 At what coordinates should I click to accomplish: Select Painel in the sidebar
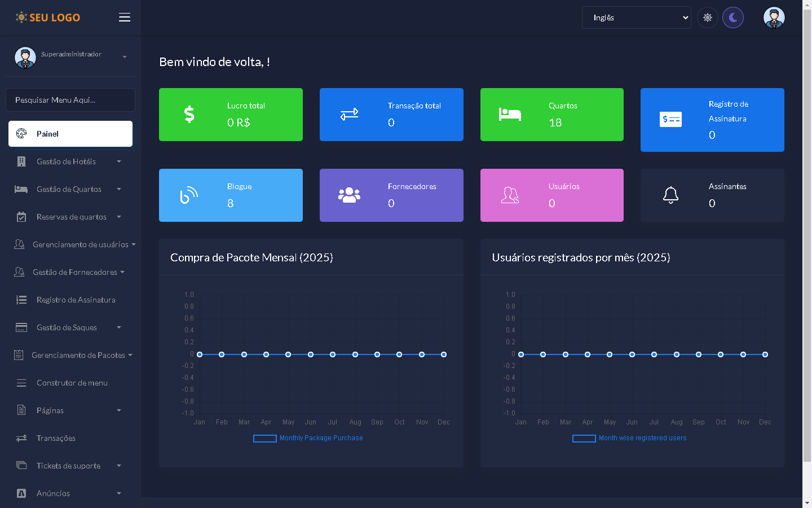(70, 134)
